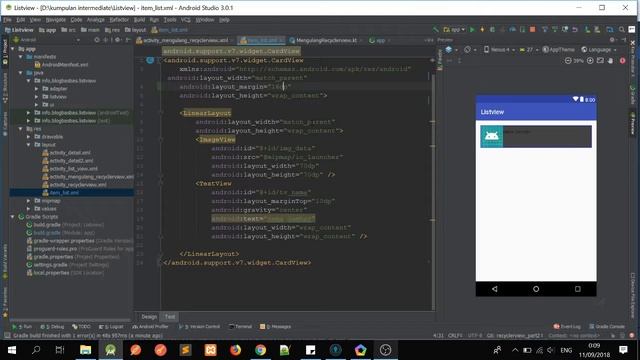Click the Undo arrow in the toolbar
This screenshot has height=360, width=640.
click(575, 29)
